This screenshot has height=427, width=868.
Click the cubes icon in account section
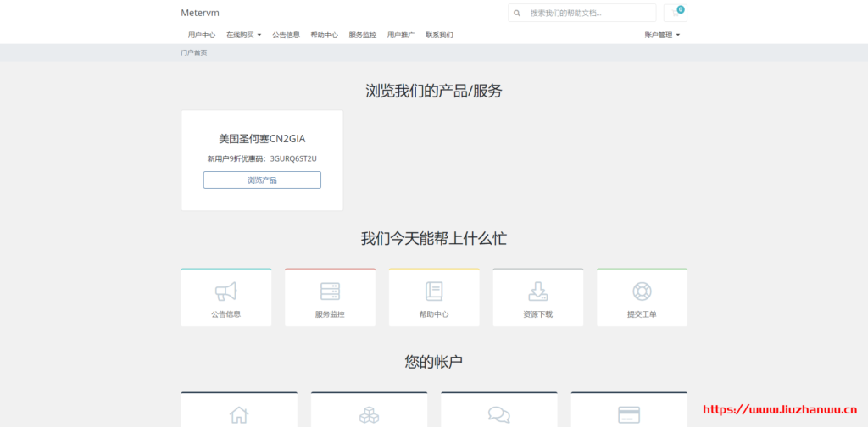pos(369,414)
